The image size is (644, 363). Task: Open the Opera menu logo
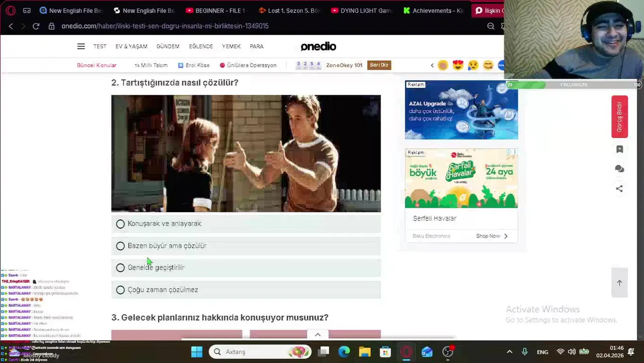coord(11,10)
